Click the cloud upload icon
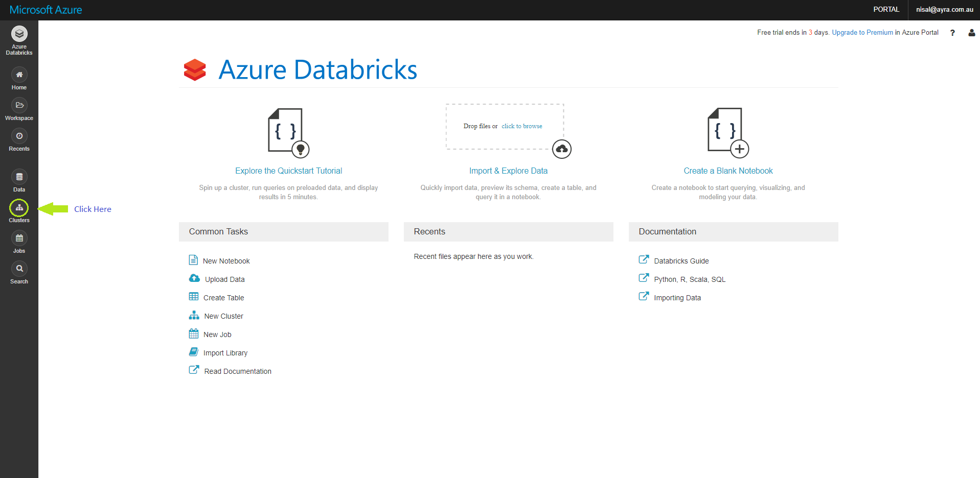This screenshot has width=980, height=478. [x=562, y=149]
